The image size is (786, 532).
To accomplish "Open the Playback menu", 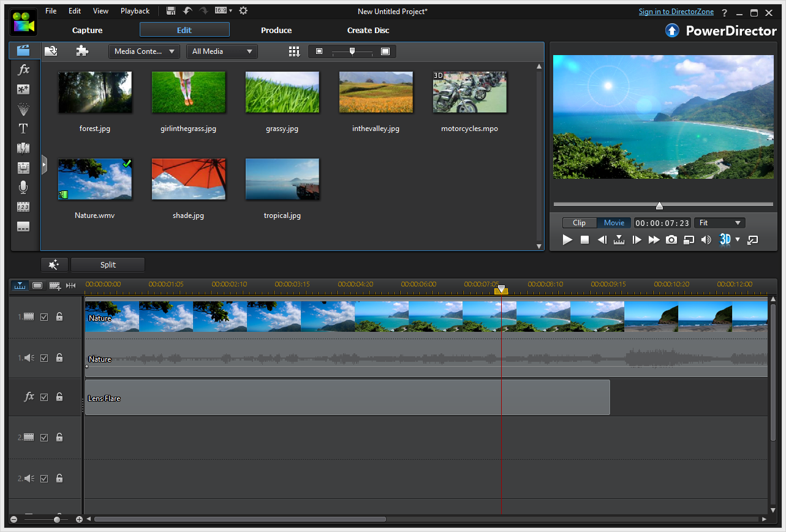I will [x=135, y=11].
